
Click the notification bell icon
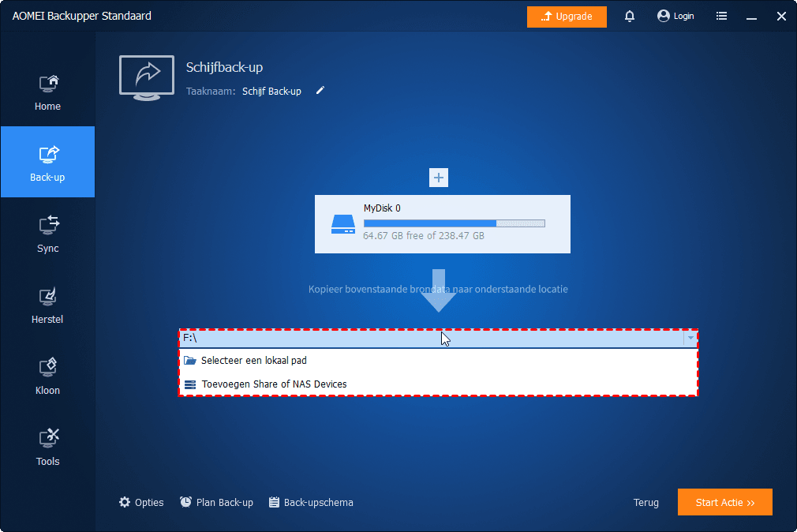629,17
